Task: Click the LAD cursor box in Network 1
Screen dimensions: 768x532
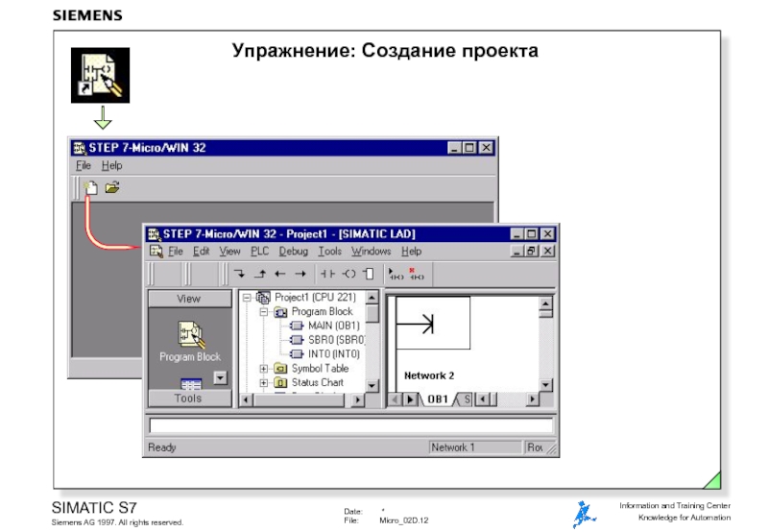Action: [x=433, y=323]
